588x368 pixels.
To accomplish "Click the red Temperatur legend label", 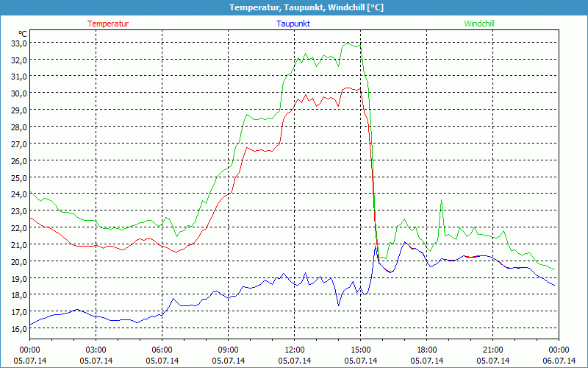I will point(108,24).
